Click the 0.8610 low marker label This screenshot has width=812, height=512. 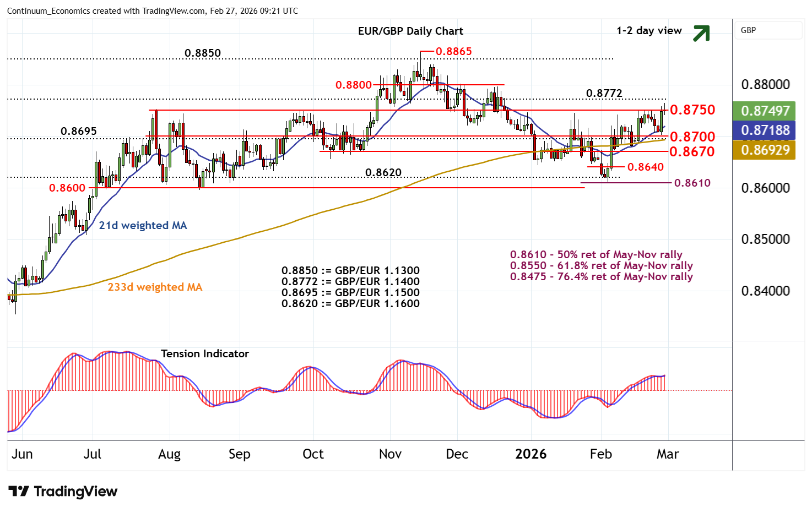point(692,183)
